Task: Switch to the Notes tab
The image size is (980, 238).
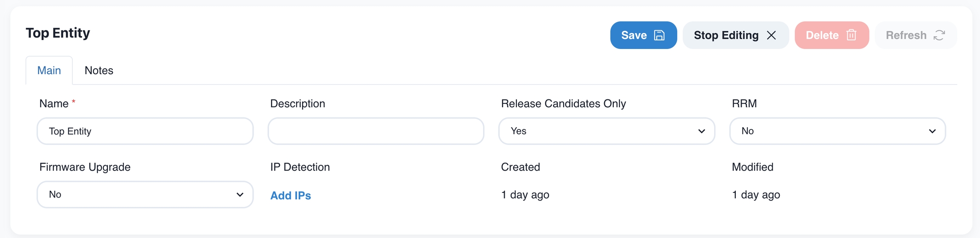Action: 99,71
